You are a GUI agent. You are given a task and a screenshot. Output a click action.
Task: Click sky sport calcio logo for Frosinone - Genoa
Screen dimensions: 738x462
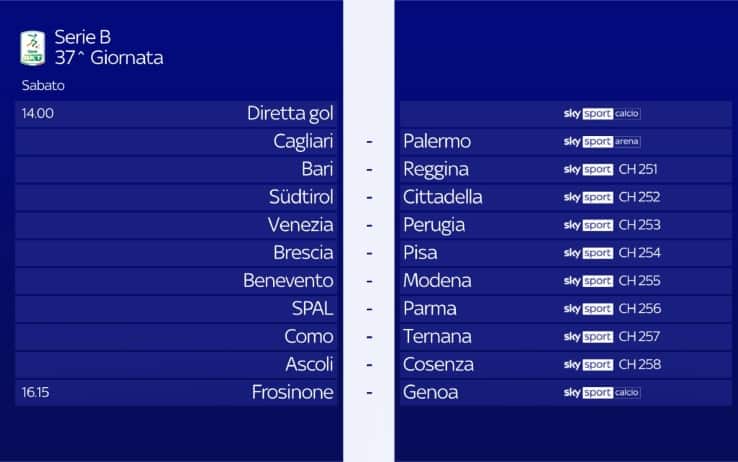pyautogui.click(x=602, y=393)
